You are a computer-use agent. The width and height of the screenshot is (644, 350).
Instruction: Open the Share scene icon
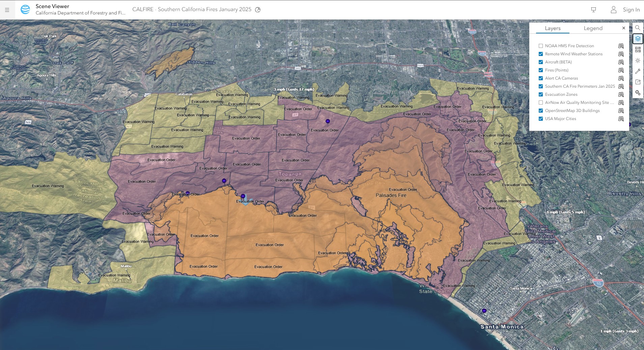point(638,82)
